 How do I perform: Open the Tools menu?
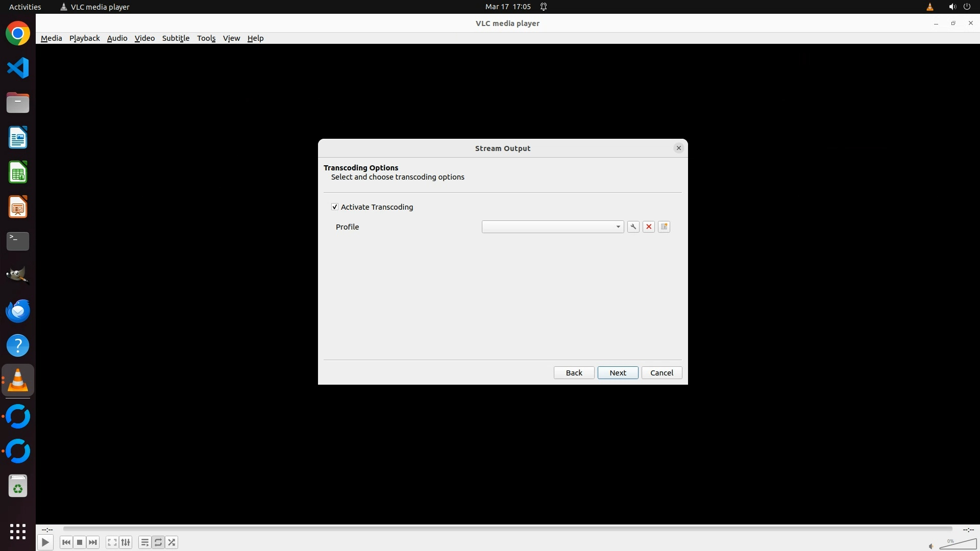click(206, 38)
